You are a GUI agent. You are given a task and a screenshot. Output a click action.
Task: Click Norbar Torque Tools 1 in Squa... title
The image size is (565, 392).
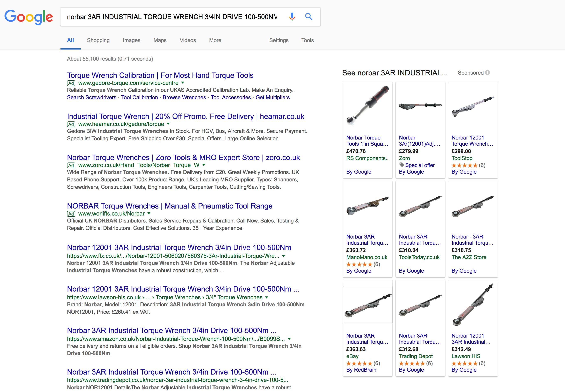coord(367,141)
